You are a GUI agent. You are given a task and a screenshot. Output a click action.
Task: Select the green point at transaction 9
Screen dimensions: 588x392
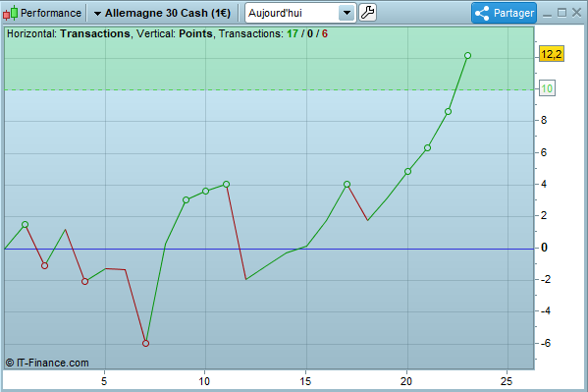tap(186, 199)
